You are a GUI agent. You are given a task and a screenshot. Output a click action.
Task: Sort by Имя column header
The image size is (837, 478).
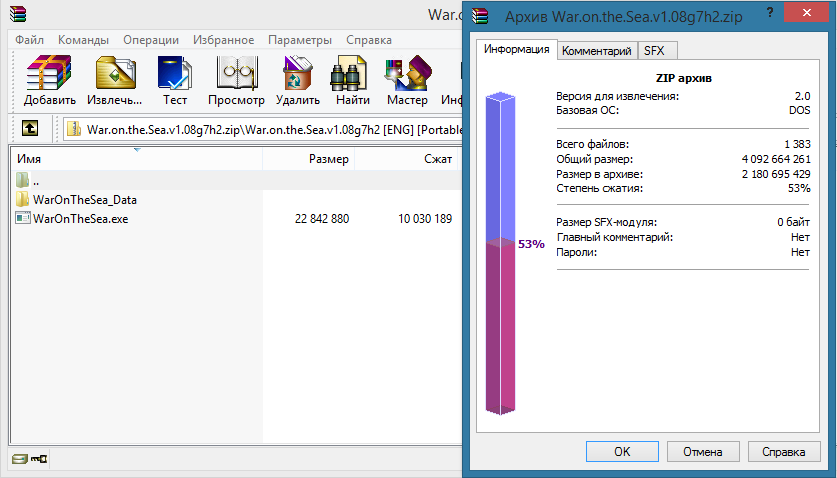click(x=137, y=159)
